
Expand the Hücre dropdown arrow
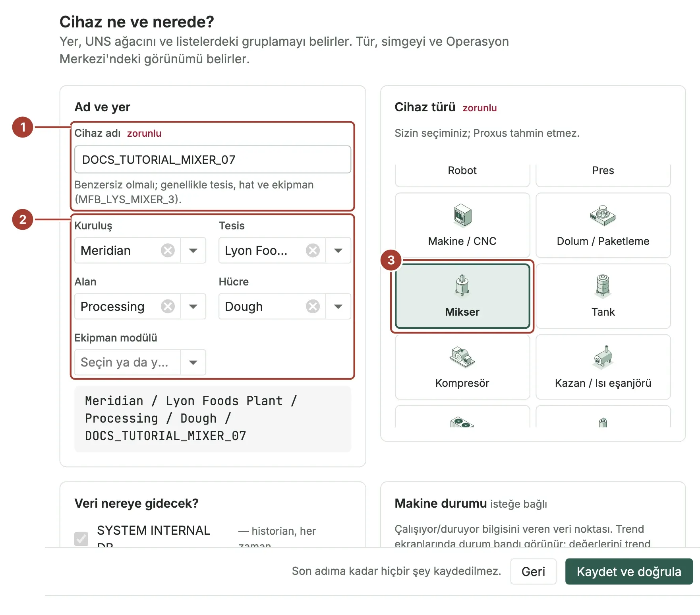tap(338, 307)
